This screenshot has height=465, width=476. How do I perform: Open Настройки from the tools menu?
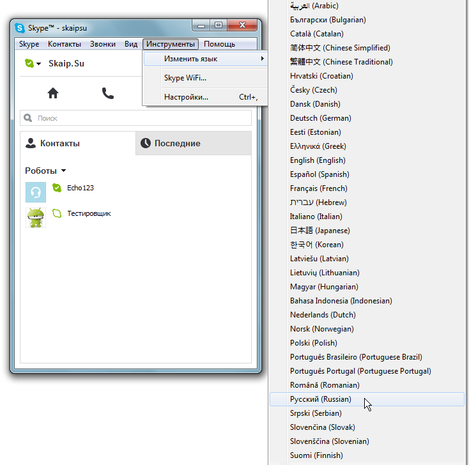point(186,97)
